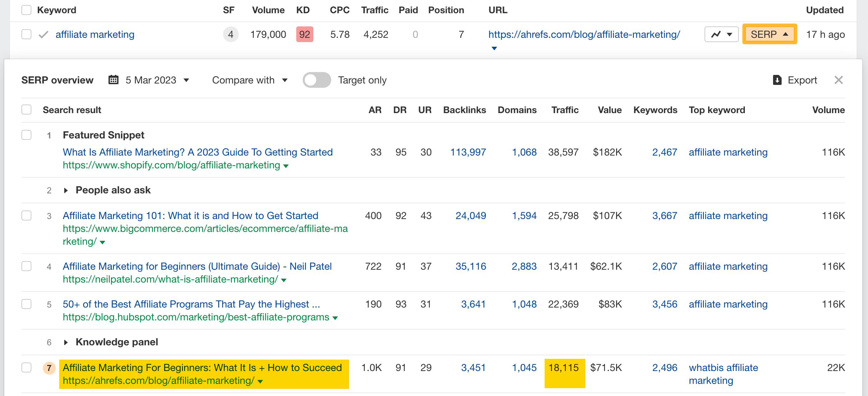This screenshot has width=868, height=396.
Task: Sort by Traffic column in keyword table
Action: click(374, 10)
